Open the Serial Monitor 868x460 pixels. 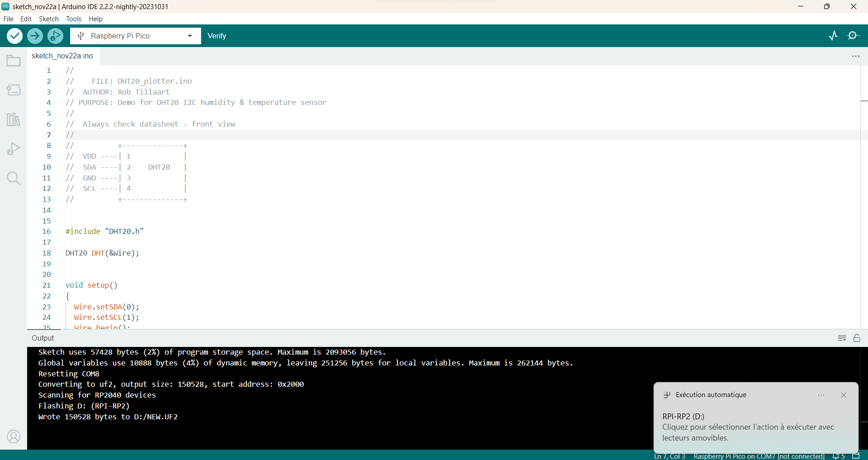(x=854, y=36)
